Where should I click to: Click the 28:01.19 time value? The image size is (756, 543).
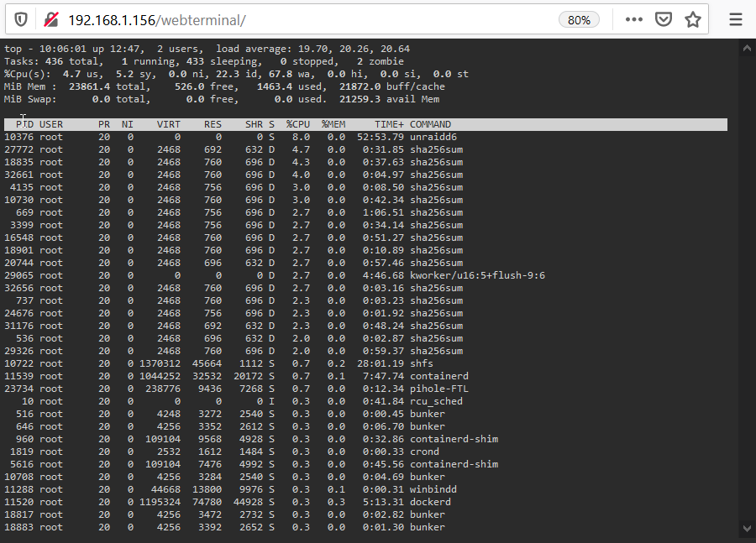[x=380, y=363]
